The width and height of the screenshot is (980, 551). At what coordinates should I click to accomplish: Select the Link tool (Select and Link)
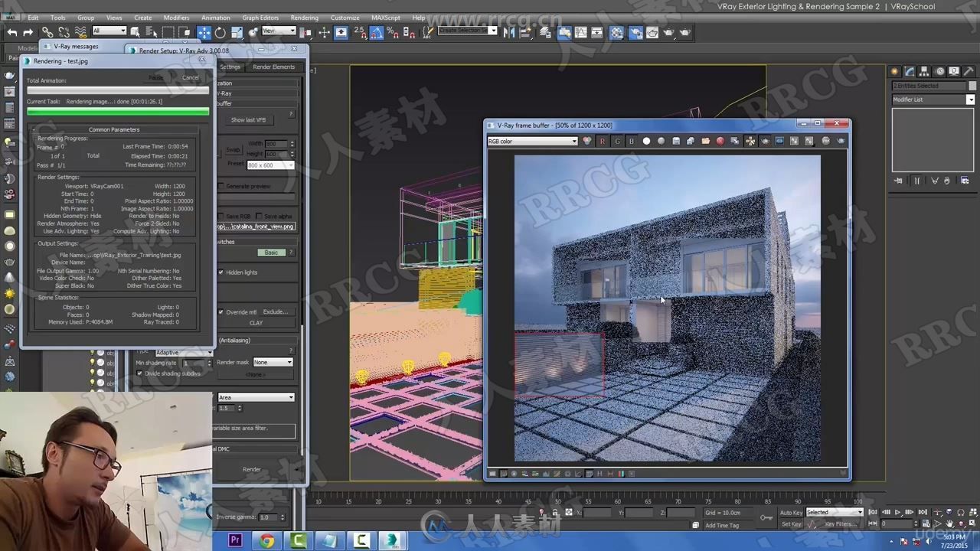[47, 32]
